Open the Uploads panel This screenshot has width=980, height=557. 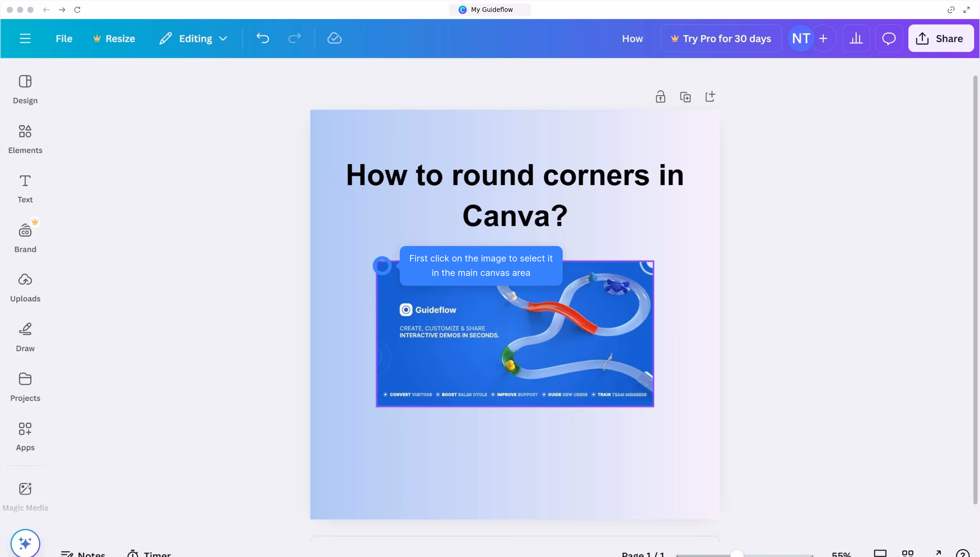[x=25, y=287]
